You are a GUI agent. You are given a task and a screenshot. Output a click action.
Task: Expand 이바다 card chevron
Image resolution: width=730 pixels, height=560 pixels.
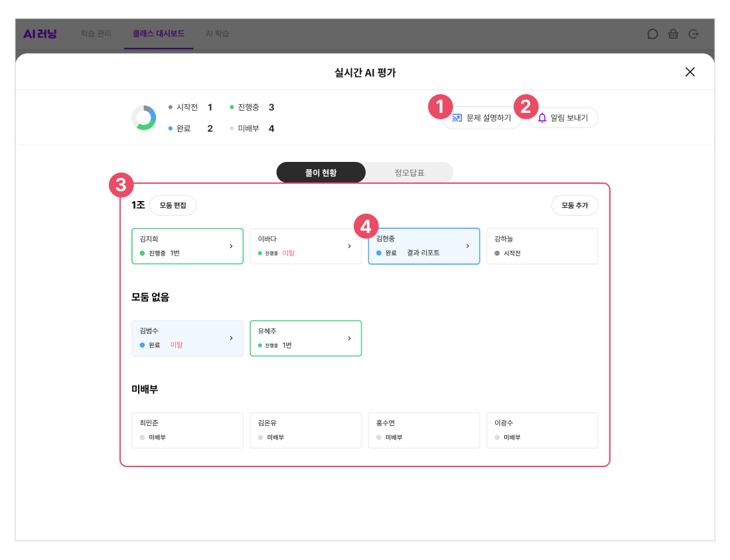click(x=350, y=246)
